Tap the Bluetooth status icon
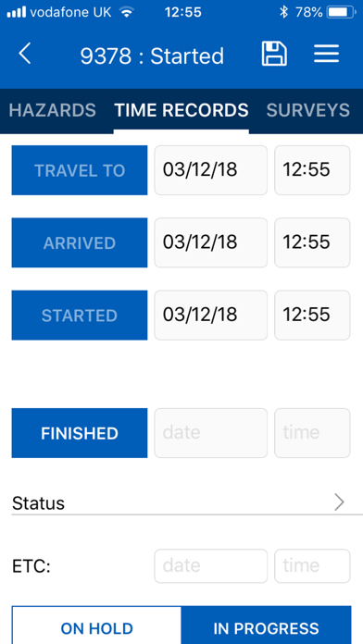This screenshot has height=644, width=363. tap(283, 12)
